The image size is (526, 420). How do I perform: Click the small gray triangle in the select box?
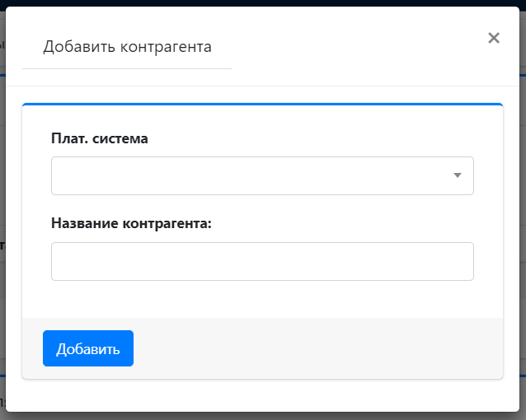(x=457, y=175)
